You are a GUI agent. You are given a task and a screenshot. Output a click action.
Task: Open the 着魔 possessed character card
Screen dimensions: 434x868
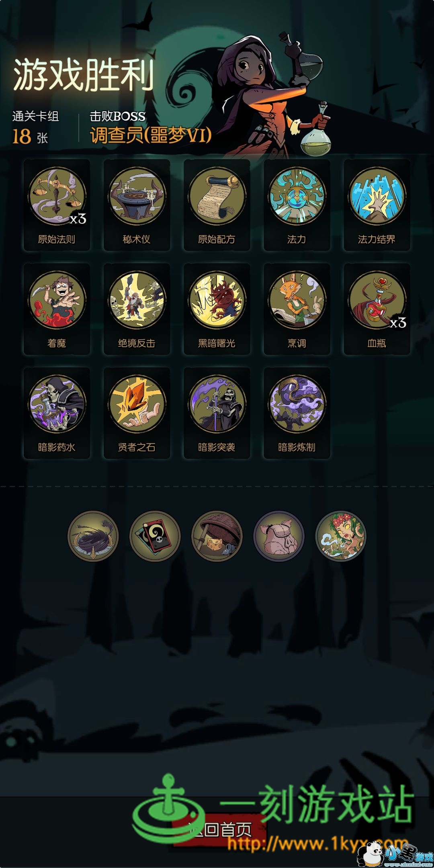57,309
